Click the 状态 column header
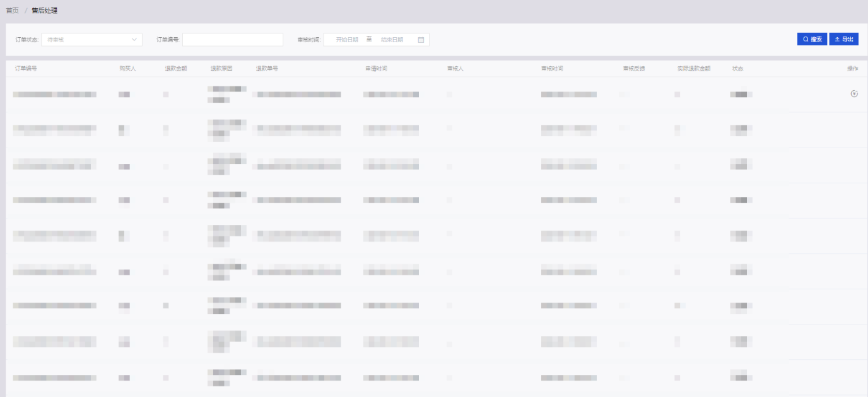The image size is (868, 397). (737, 69)
